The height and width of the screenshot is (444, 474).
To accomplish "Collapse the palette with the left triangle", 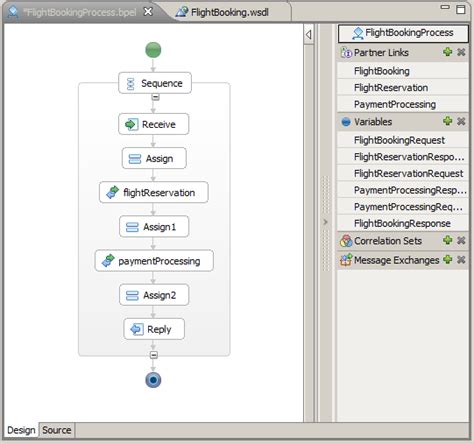I will [x=309, y=34].
